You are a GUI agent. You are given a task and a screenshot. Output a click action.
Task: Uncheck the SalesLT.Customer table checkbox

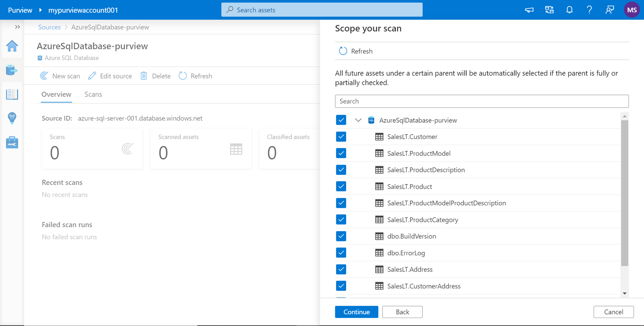pyautogui.click(x=341, y=137)
